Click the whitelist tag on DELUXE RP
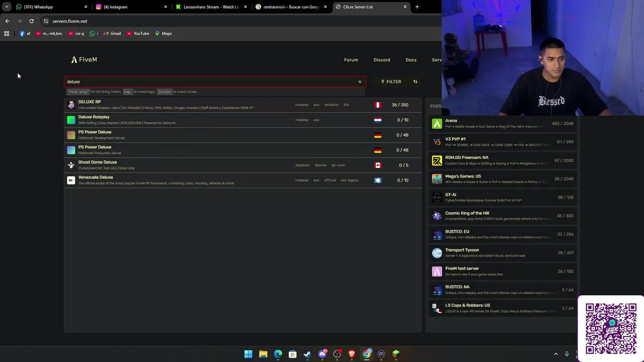644x362 pixels. [332, 105]
